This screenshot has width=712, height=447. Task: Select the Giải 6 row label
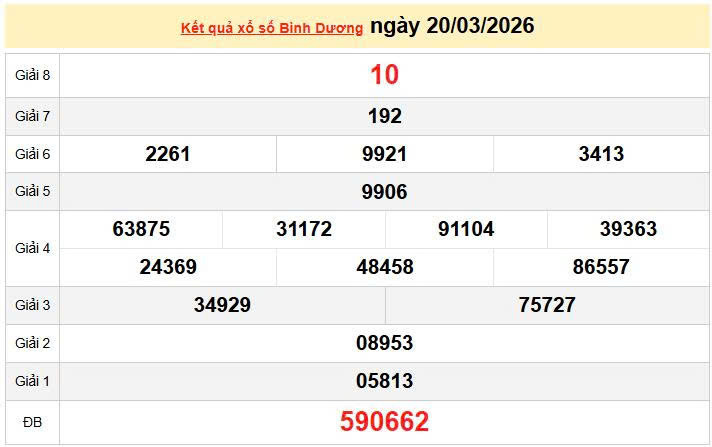pyautogui.click(x=32, y=154)
